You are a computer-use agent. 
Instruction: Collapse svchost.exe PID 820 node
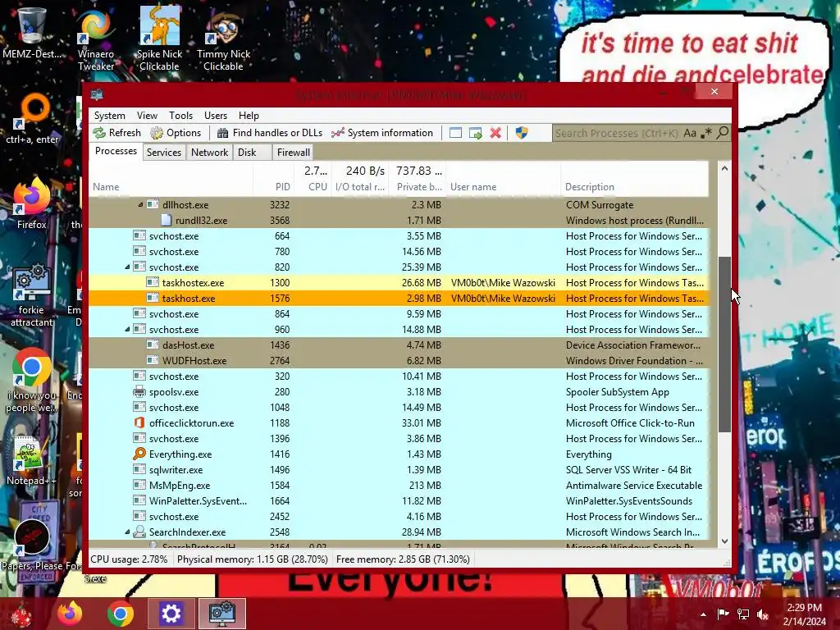tap(127, 267)
